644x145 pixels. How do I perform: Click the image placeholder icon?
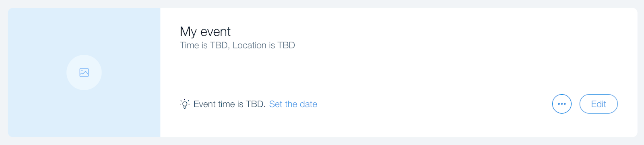click(x=84, y=72)
